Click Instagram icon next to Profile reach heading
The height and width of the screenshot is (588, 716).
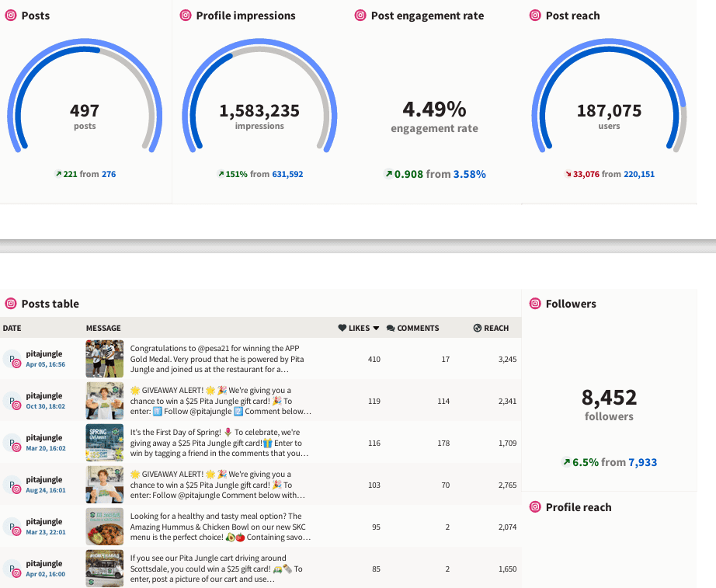pyautogui.click(x=535, y=507)
